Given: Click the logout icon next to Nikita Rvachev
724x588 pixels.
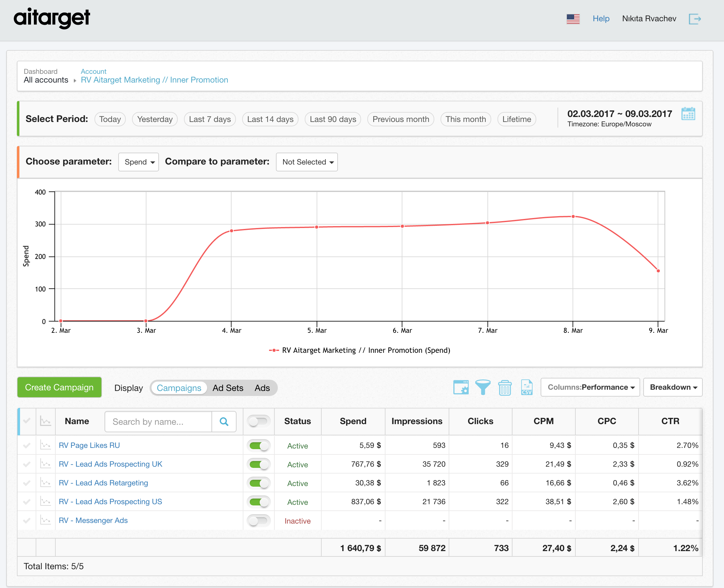Looking at the screenshot, I should pos(695,19).
